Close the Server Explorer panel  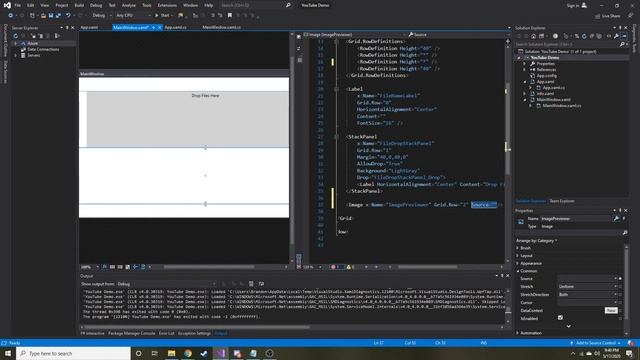point(73,28)
